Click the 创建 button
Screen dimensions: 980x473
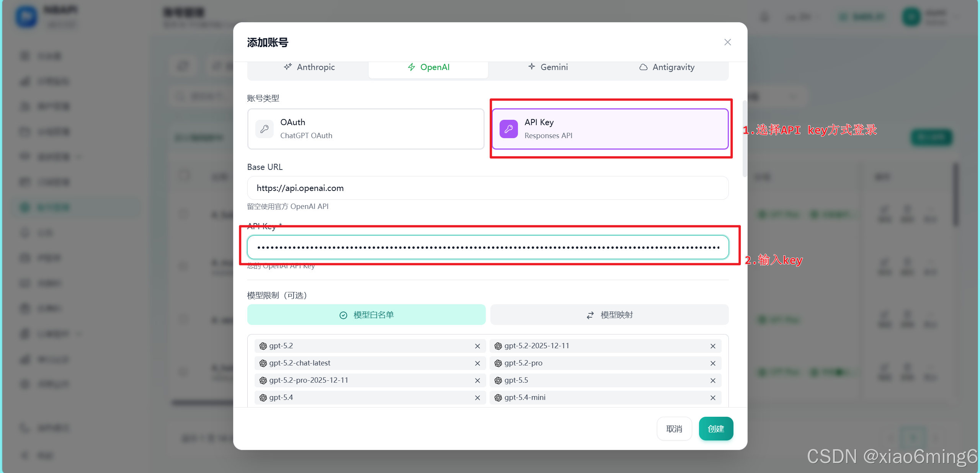point(716,429)
